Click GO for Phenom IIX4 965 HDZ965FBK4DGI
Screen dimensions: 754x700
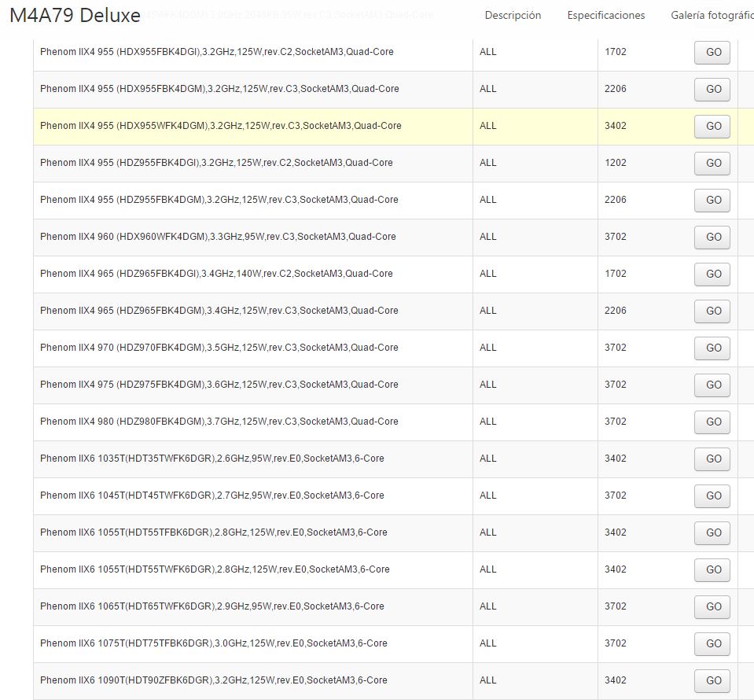[712, 274]
